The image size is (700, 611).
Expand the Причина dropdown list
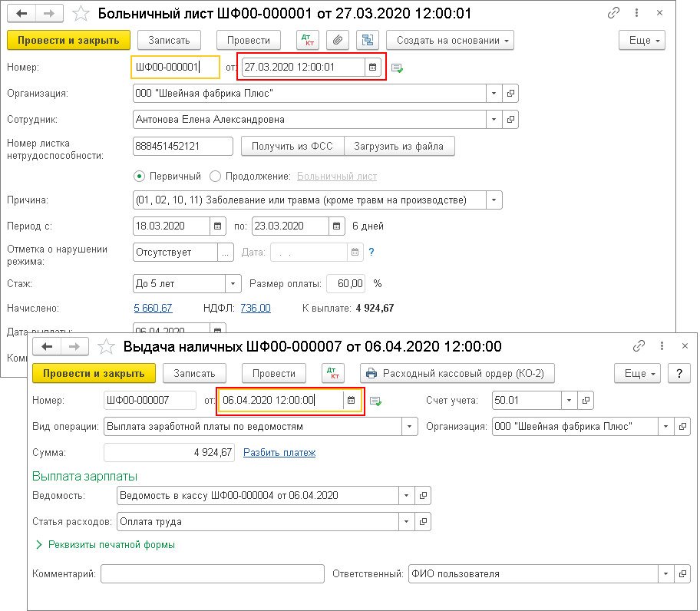click(x=494, y=201)
